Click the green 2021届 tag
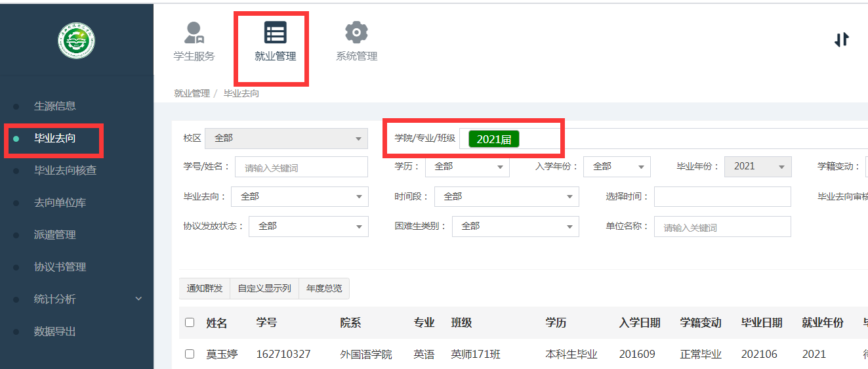 pos(493,139)
